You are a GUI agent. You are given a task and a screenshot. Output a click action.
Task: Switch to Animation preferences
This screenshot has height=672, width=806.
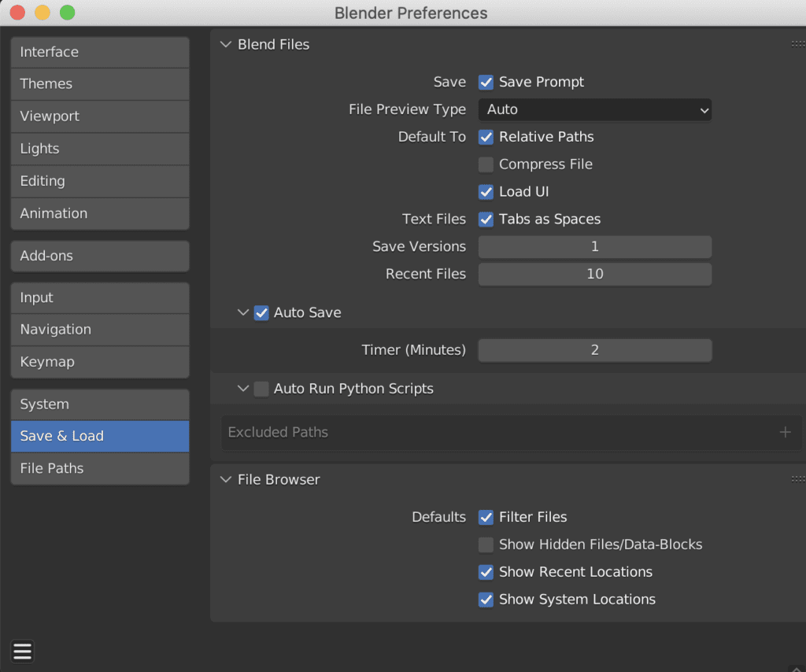[100, 213]
